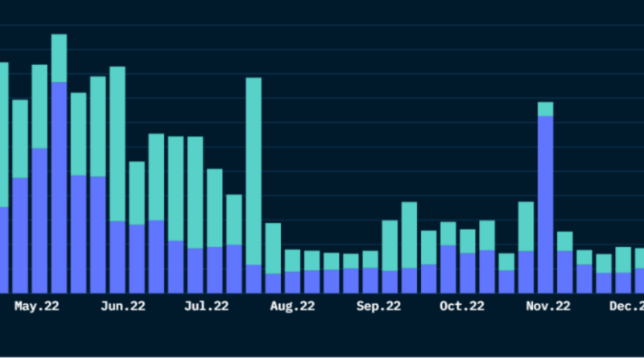
Task: Select blue base of the late-July spike bar
Action: pos(253,278)
